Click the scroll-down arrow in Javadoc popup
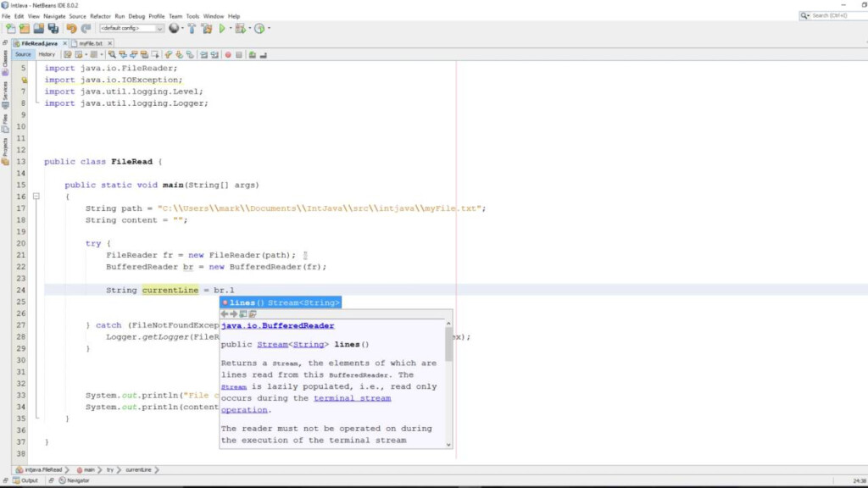This screenshot has height=488, width=868. (448, 444)
